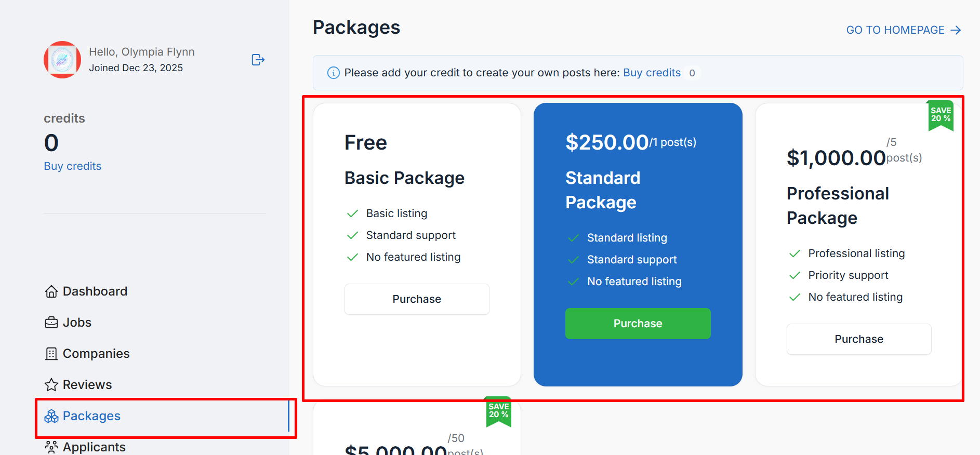Click the Jobs briefcase icon
Viewport: 980px width, 455px height.
coord(51,323)
